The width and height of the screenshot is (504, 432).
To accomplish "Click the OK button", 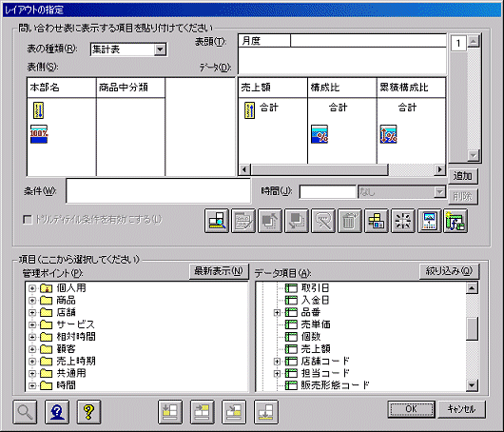I will coord(411,409).
